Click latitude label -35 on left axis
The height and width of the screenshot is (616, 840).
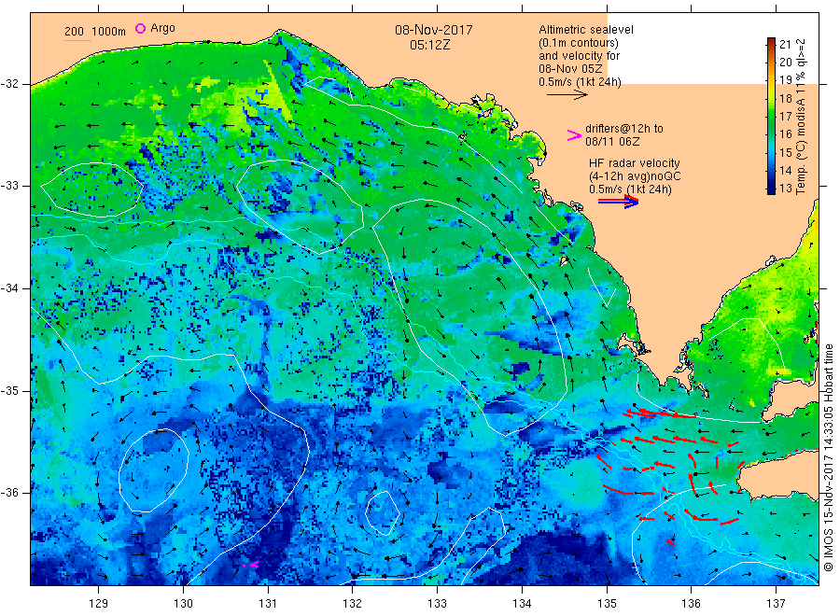click(x=10, y=390)
